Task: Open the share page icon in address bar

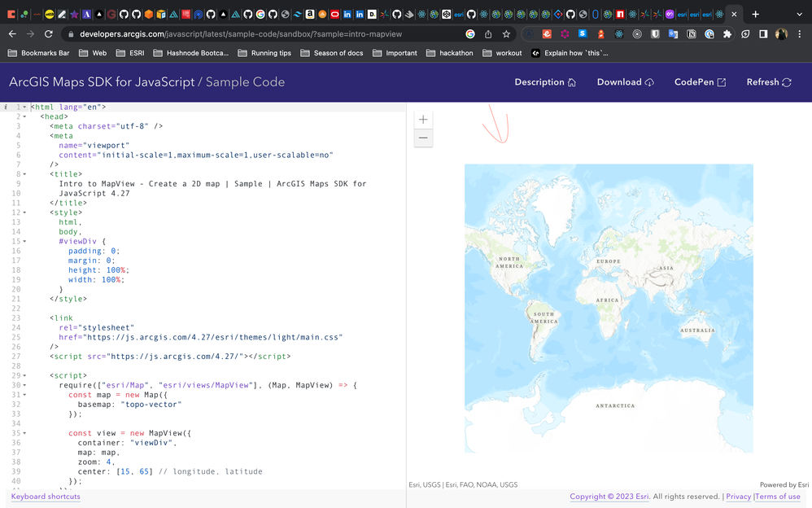Action: [488, 33]
